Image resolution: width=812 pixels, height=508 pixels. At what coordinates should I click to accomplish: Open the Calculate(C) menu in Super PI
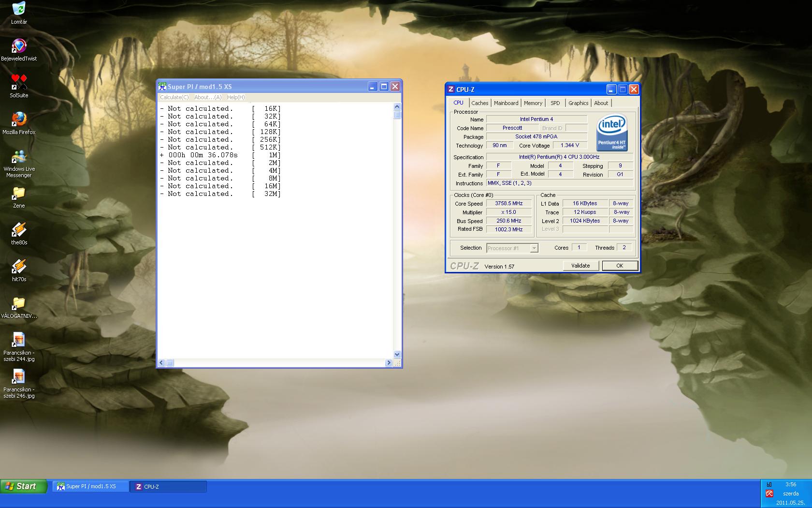174,97
